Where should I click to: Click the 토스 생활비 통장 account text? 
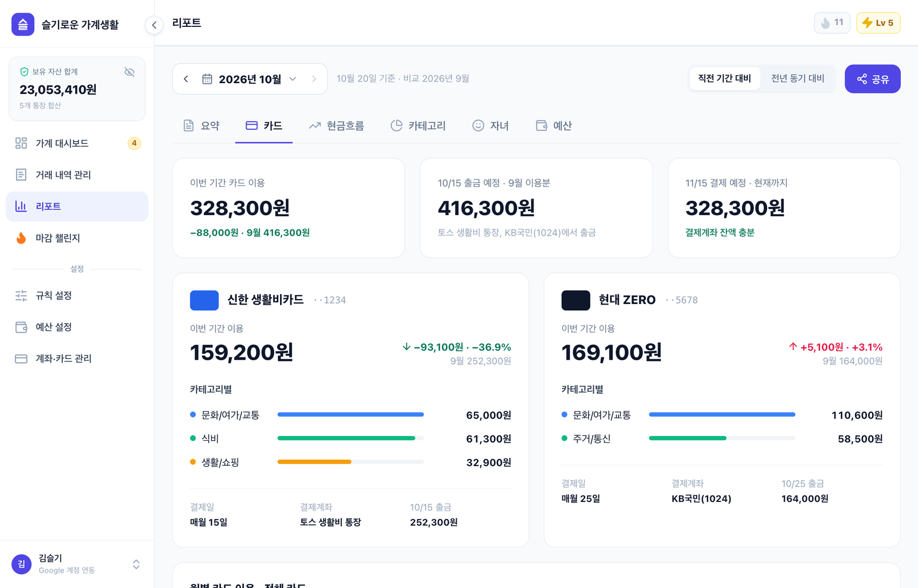pyautogui.click(x=330, y=523)
